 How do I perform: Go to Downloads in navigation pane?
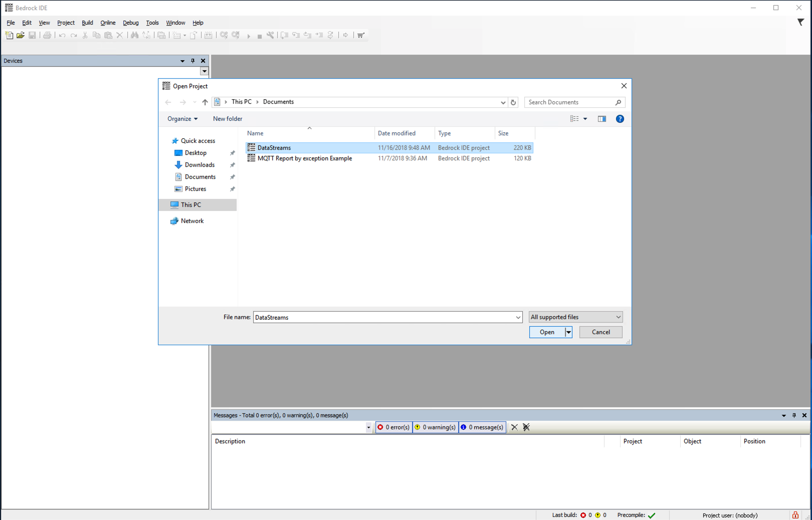(x=199, y=165)
